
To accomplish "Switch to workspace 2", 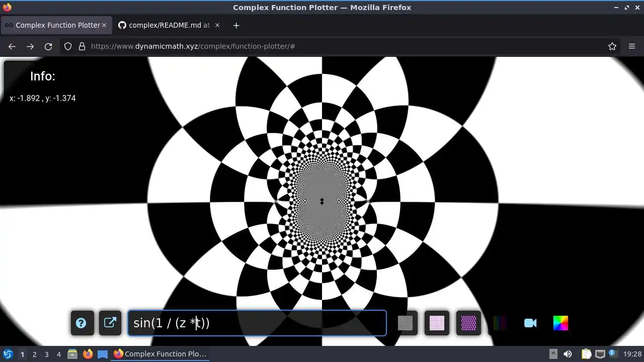I will (35, 354).
